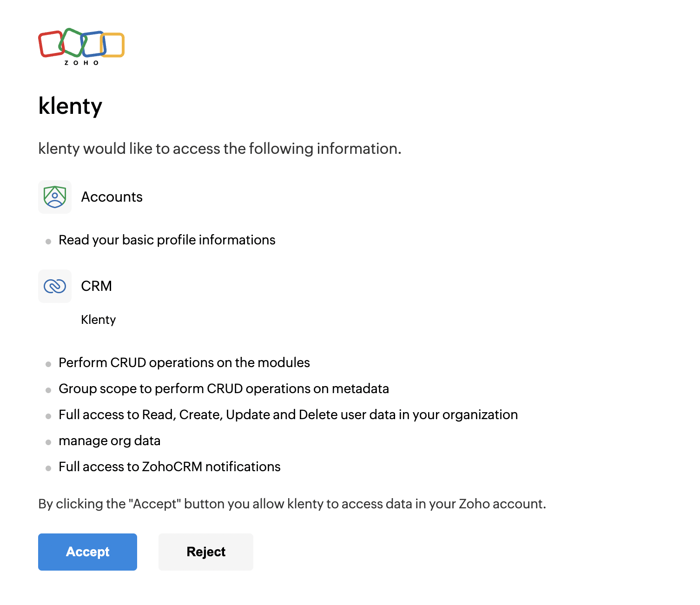Click the CRM chain-link icon
Screen dimensions: 700x605
pos(55,286)
